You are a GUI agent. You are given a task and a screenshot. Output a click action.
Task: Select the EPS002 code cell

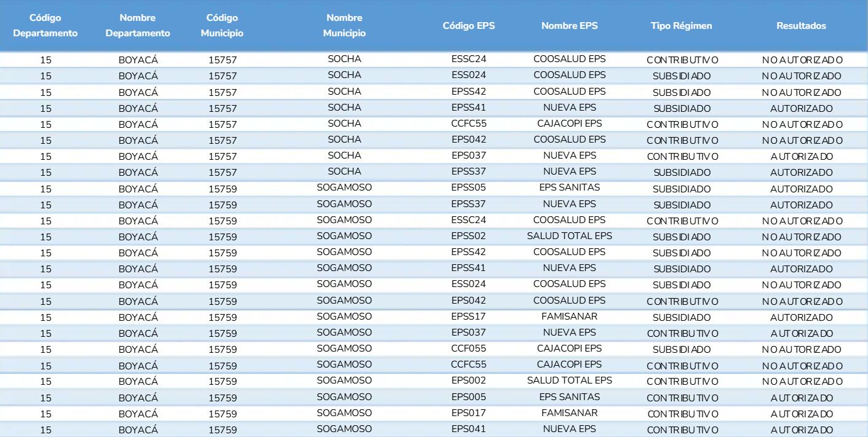coord(469,380)
